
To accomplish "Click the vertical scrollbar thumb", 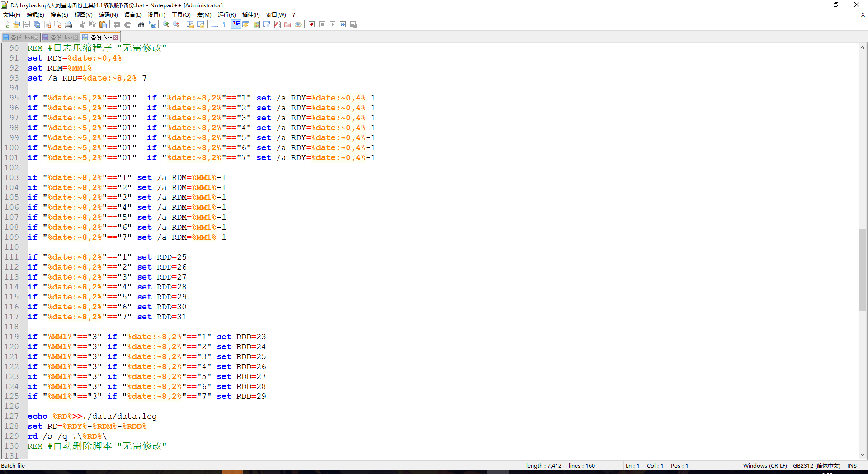I will 863,270.
